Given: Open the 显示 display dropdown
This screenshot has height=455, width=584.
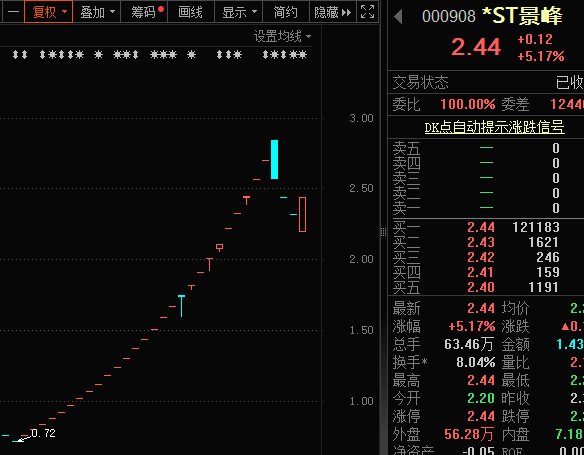Looking at the screenshot, I should [239, 12].
